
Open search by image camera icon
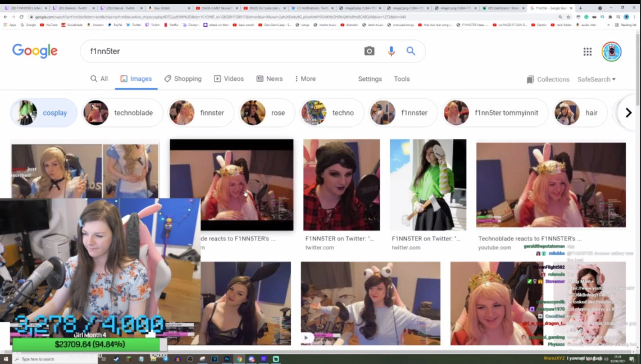[369, 51]
